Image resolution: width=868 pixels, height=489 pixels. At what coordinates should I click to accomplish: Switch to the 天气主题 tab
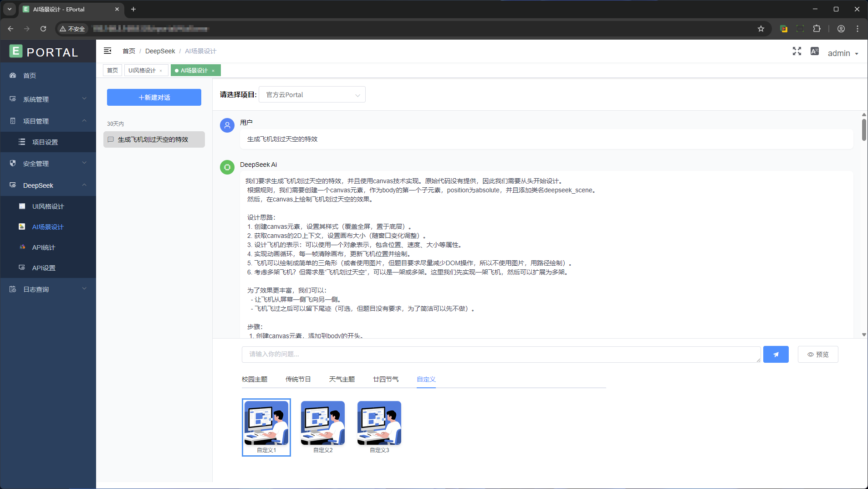coord(342,379)
